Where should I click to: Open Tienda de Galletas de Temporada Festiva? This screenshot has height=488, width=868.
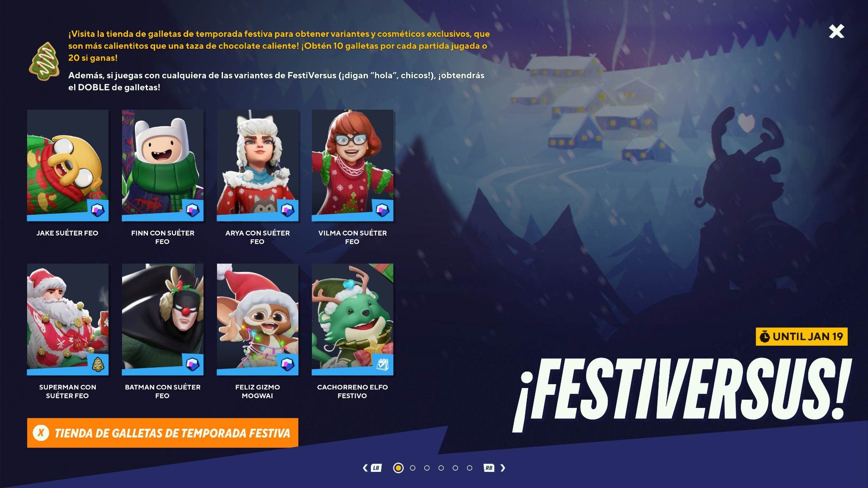tap(163, 433)
